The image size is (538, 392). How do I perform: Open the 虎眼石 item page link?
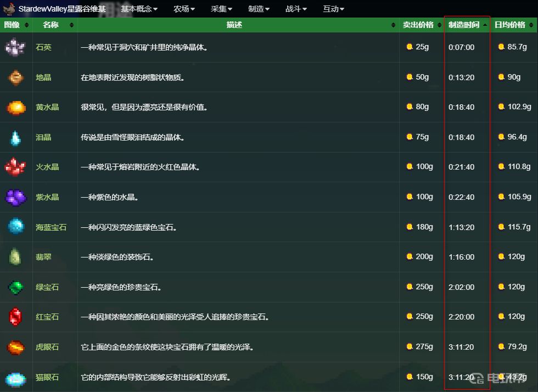pos(47,347)
